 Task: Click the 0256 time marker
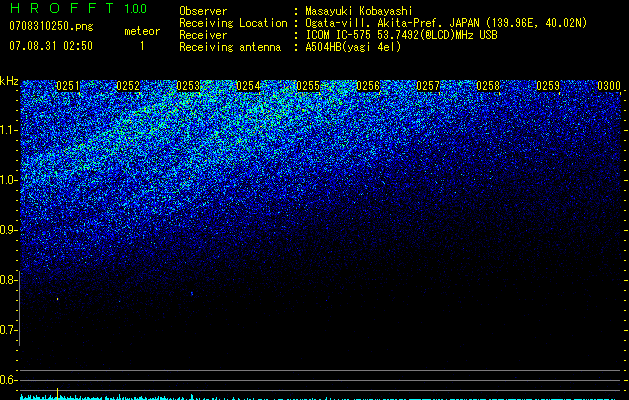[368, 86]
